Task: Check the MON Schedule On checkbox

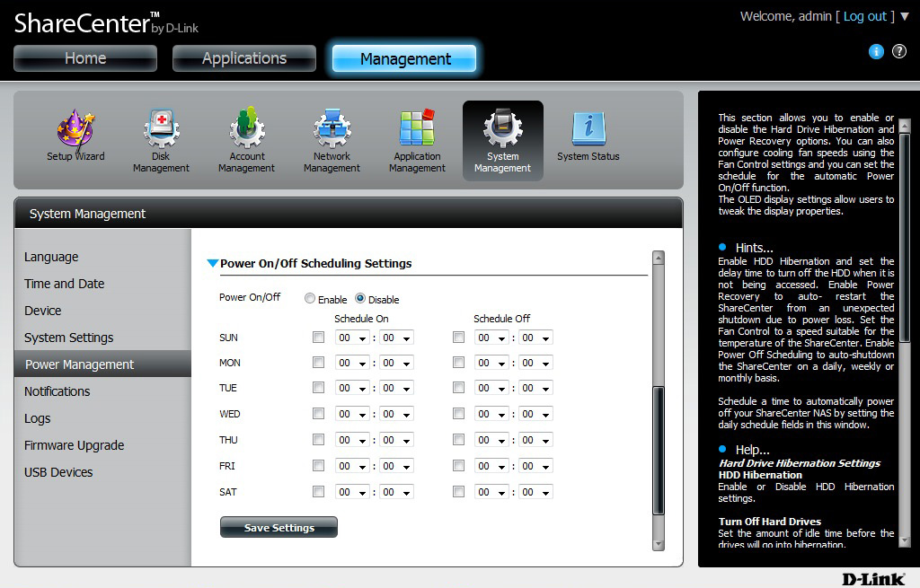Action: (x=318, y=363)
